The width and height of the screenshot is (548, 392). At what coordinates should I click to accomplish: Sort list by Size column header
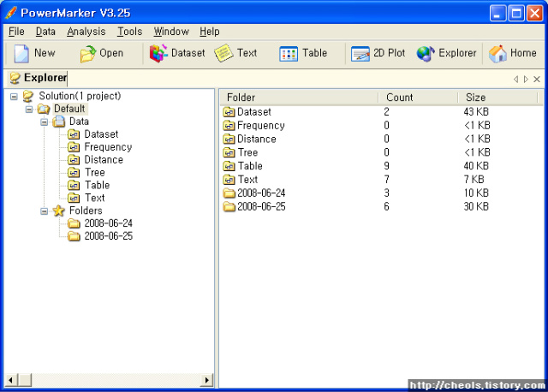pos(498,98)
